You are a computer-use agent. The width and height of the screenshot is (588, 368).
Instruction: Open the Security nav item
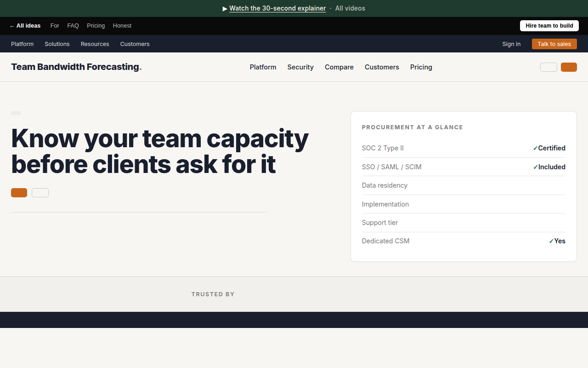pyautogui.click(x=300, y=67)
